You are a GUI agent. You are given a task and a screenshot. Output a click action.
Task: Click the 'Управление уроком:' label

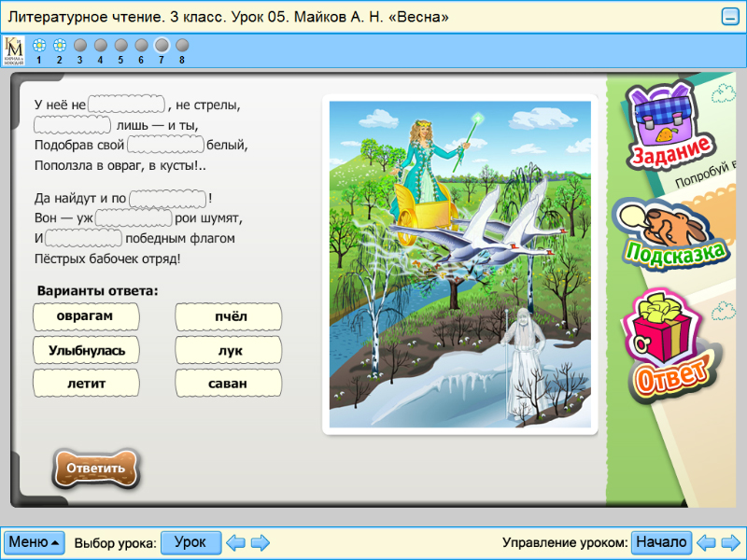[x=565, y=543]
